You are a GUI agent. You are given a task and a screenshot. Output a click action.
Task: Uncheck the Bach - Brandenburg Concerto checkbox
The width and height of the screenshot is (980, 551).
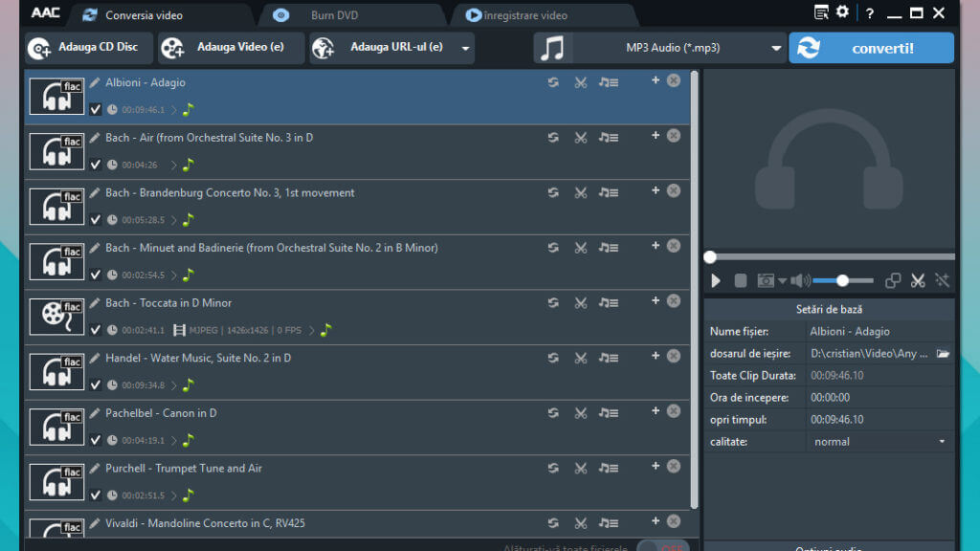96,220
